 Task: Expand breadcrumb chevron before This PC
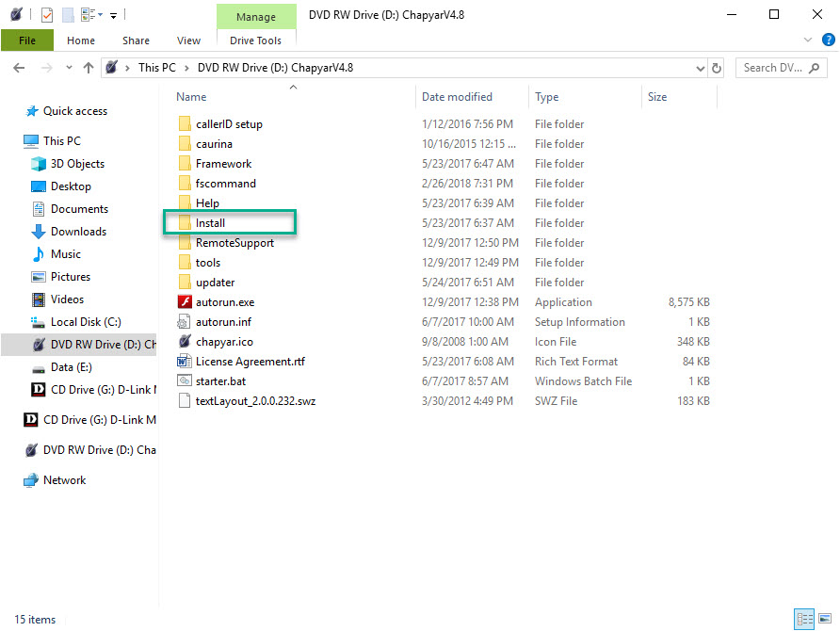click(x=127, y=68)
